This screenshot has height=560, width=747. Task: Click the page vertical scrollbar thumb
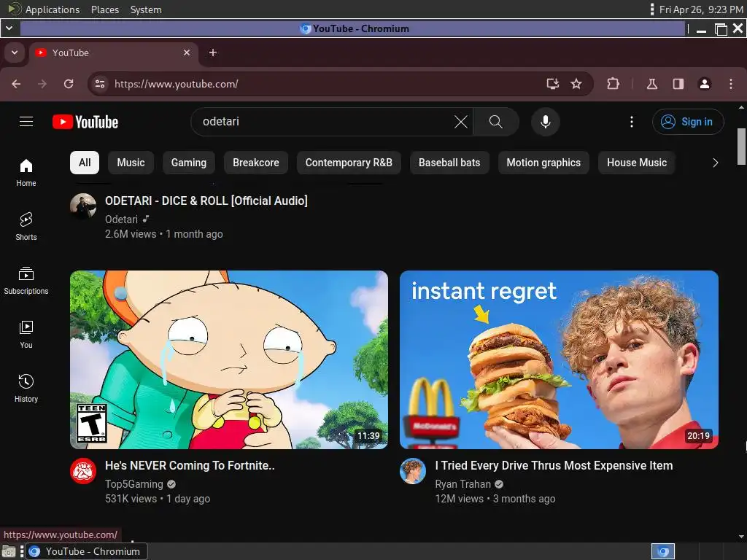click(x=742, y=147)
